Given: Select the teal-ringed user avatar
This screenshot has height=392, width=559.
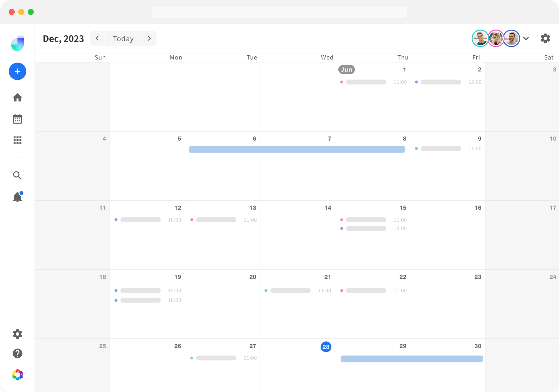Looking at the screenshot, I should point(480,38).
